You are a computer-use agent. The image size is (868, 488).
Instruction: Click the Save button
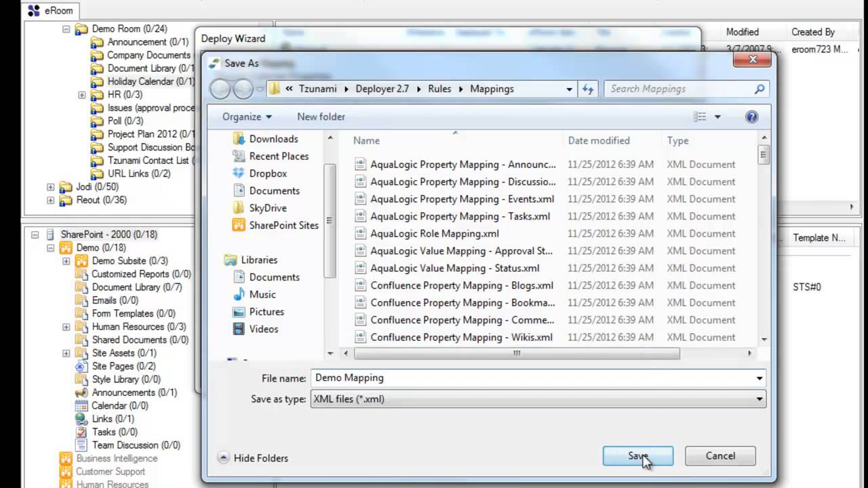pos(637,456)
